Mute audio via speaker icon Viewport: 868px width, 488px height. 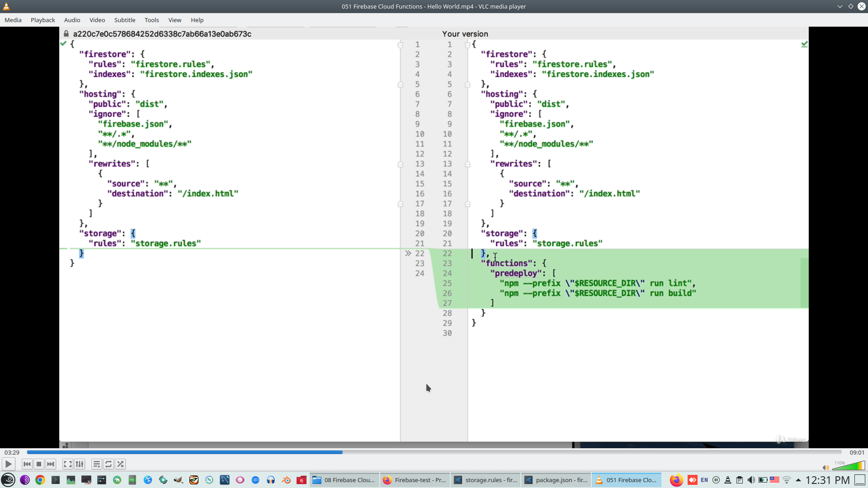tap(826, 468)
